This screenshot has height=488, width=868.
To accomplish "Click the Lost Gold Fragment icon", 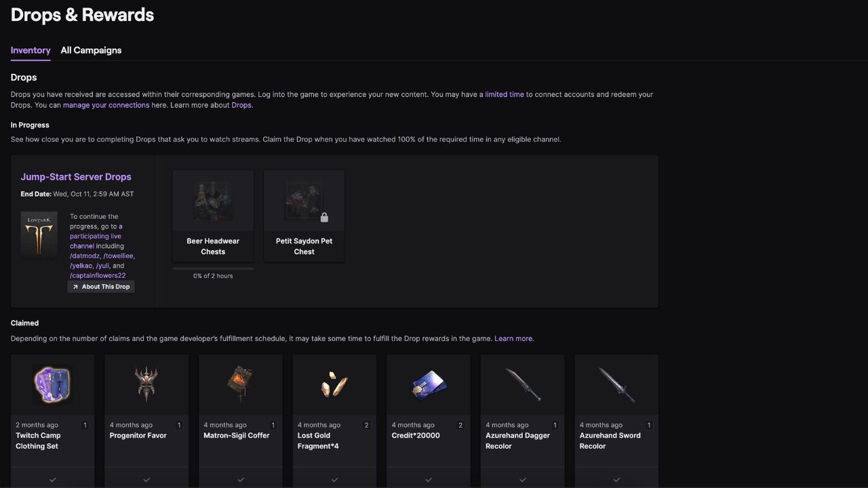I will coord(334,384).
